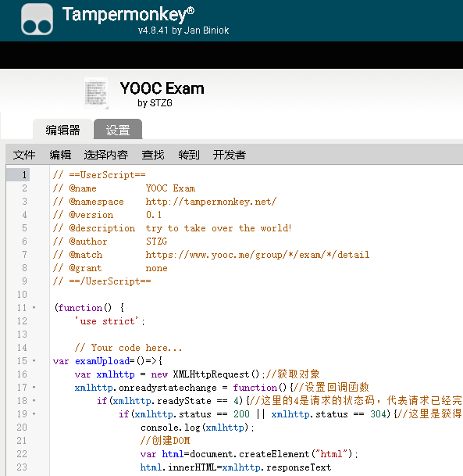Collapse the code fold at line 19

(x=34, y=413)
